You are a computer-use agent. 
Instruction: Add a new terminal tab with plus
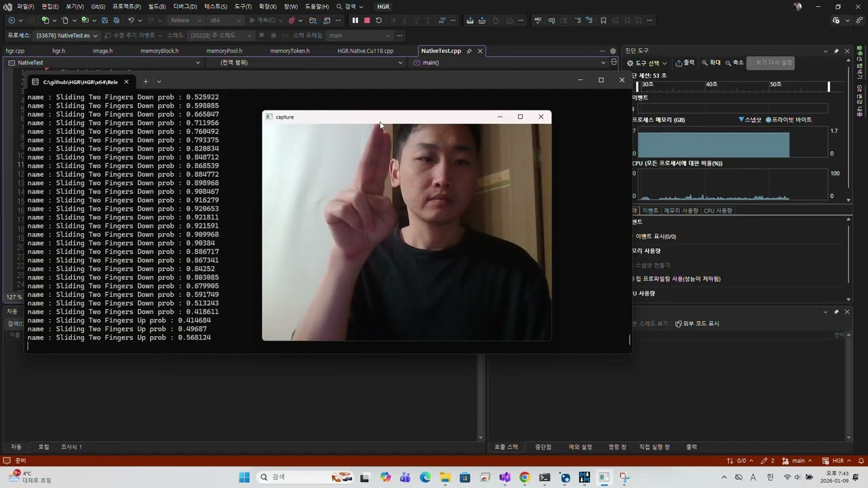(x=145, y=82)
